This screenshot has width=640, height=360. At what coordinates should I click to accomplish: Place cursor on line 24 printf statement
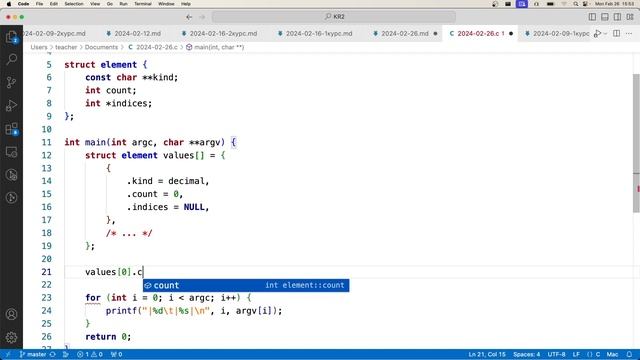[193, 311]
